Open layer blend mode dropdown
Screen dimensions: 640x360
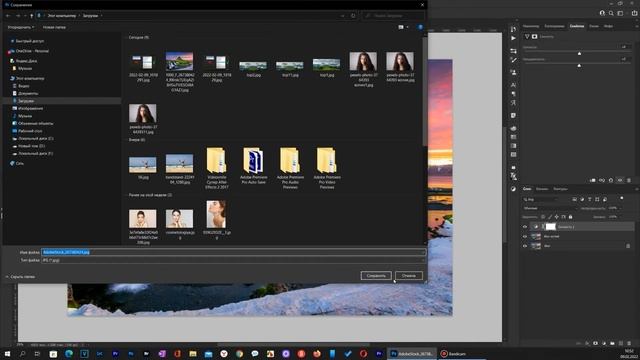coord(549,208)
